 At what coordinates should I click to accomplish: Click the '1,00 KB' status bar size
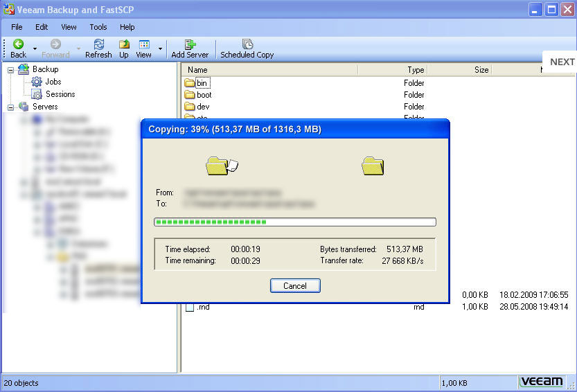[454, 383]
